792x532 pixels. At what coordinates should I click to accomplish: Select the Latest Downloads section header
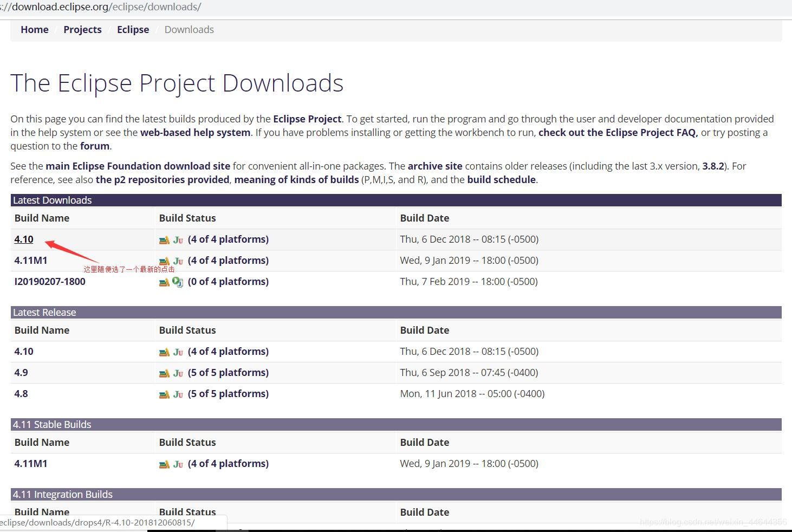click(x=396, y=200)
